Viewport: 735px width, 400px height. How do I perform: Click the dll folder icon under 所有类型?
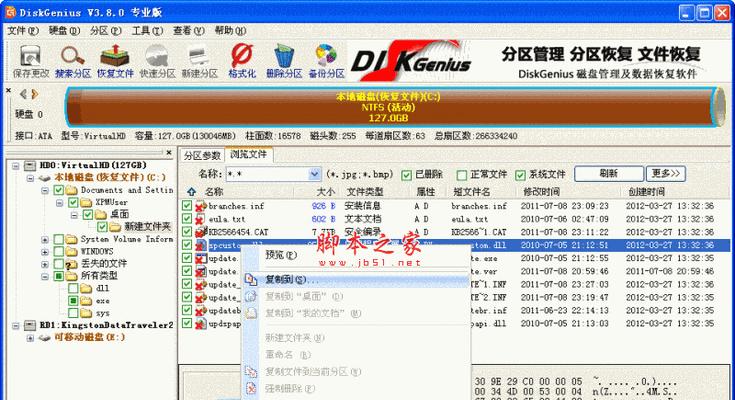86,288
